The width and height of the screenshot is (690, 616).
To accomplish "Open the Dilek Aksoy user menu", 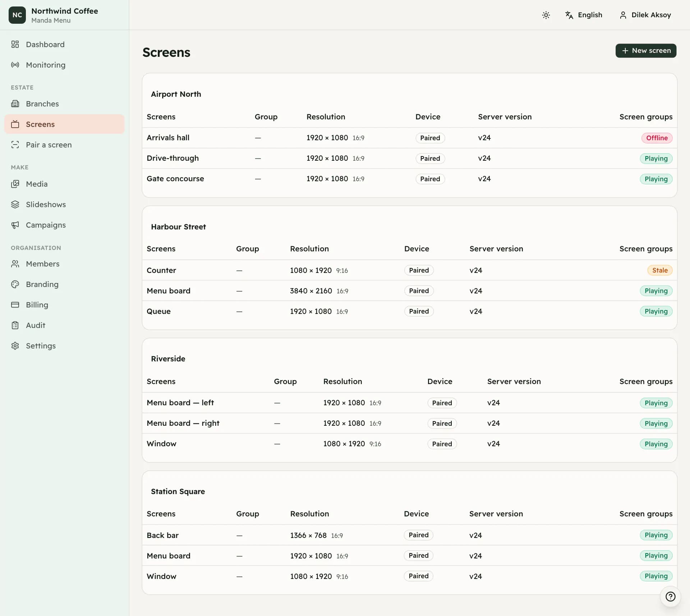I will pyautogui.click(x=645, y=15).
